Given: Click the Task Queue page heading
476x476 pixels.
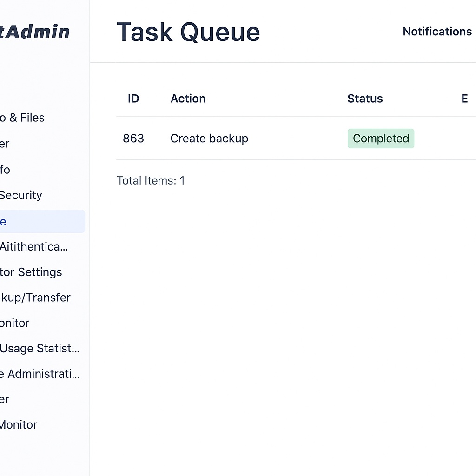Looking at the screenshot, I should (x=188, y=32).
